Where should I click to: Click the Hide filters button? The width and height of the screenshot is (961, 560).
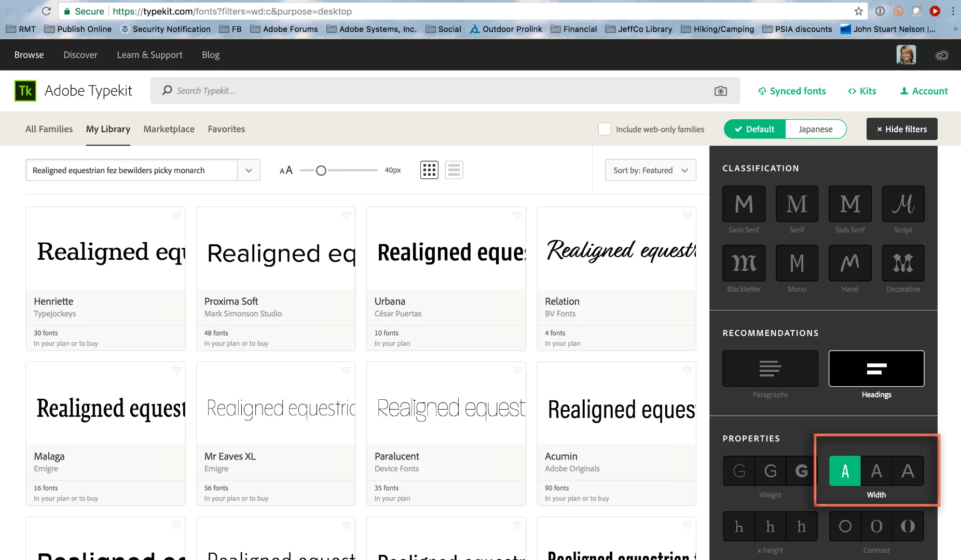click(902, 129)
